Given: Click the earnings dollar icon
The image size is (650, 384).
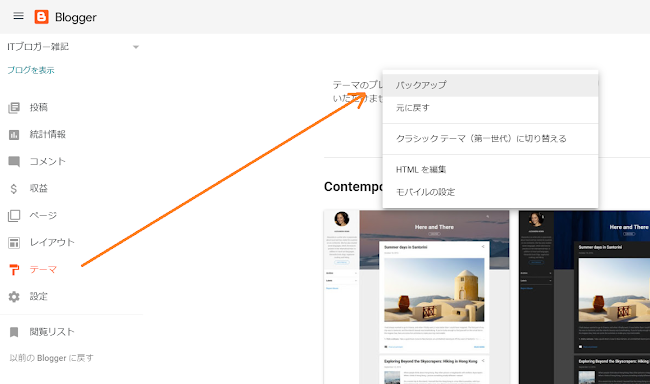Looking at the screenshot, I should (x=14, y=189).
